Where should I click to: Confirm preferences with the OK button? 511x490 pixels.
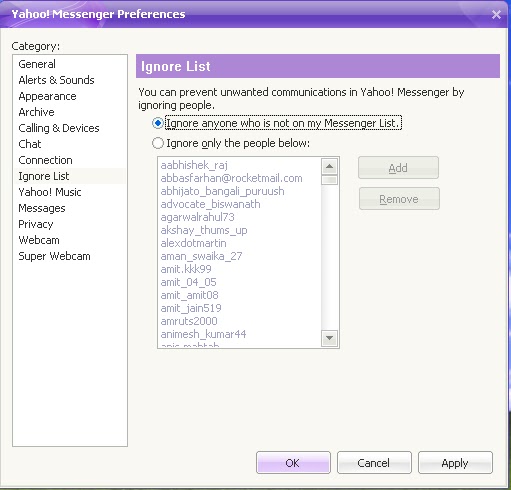293,463
